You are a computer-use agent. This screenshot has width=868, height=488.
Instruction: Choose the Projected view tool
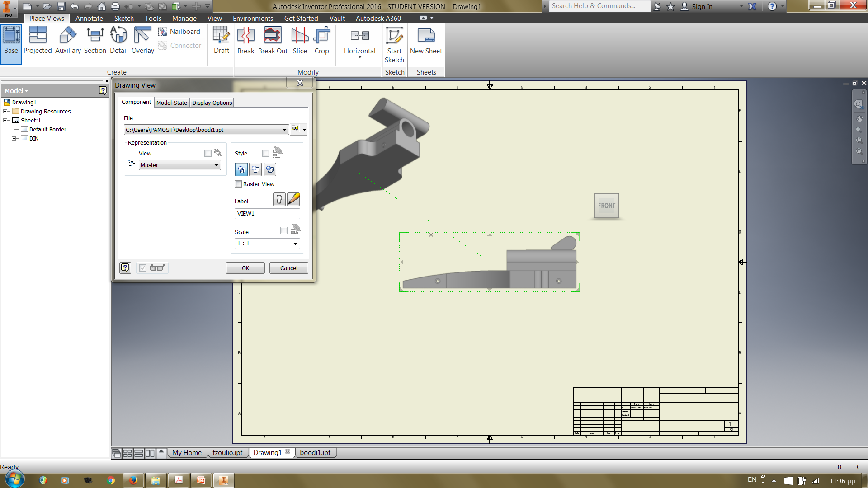38,41
